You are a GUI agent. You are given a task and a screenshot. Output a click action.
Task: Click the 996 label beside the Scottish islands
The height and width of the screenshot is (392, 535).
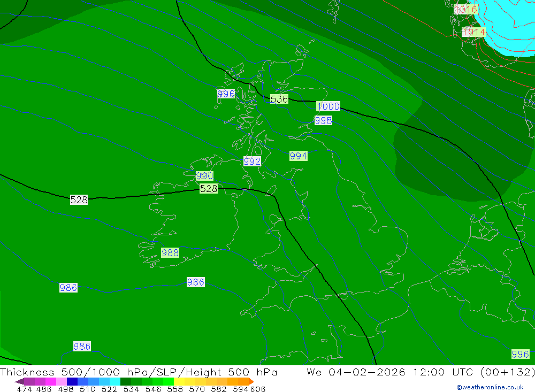coord(226,94)
